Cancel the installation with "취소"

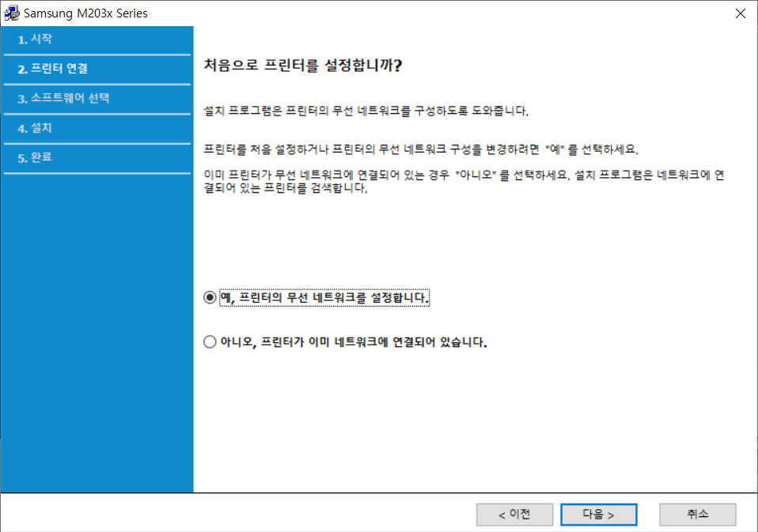[x=697, y=514]
